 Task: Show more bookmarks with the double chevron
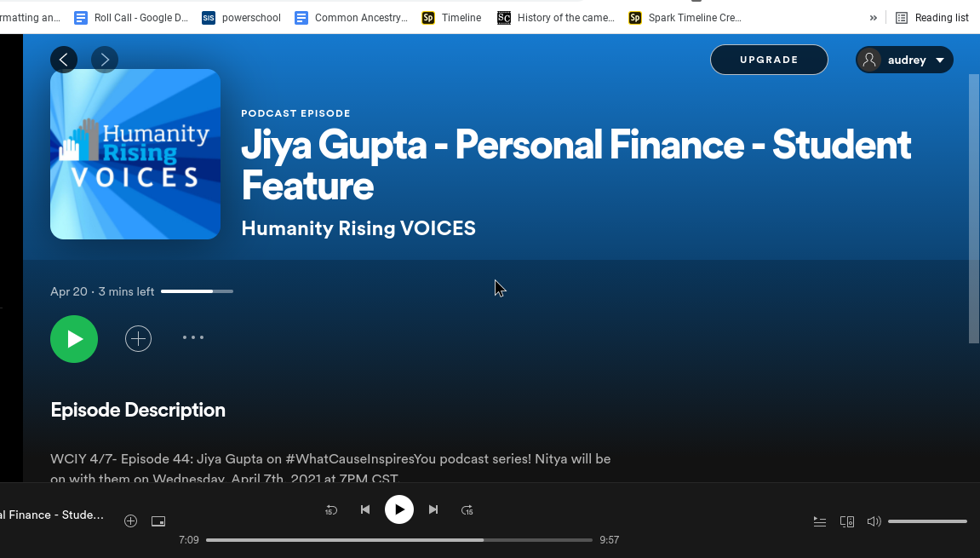(x=873, y=18)
